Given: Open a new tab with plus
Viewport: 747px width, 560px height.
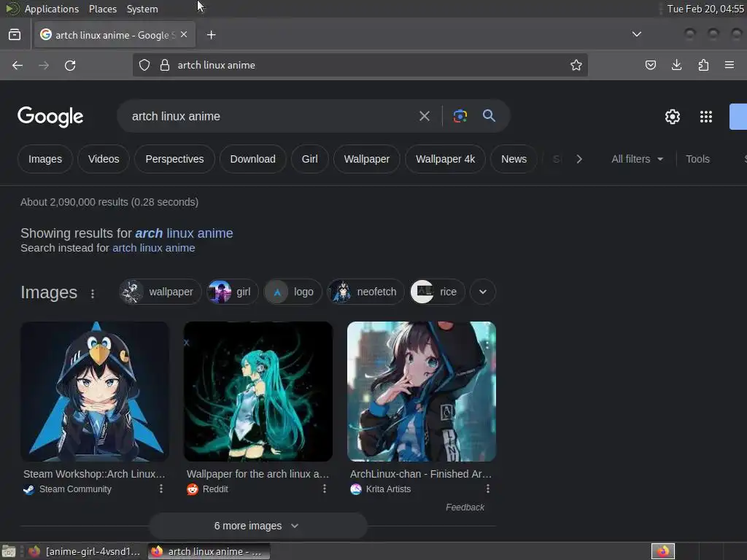Looking at the screenshot, I should (211, 35).
